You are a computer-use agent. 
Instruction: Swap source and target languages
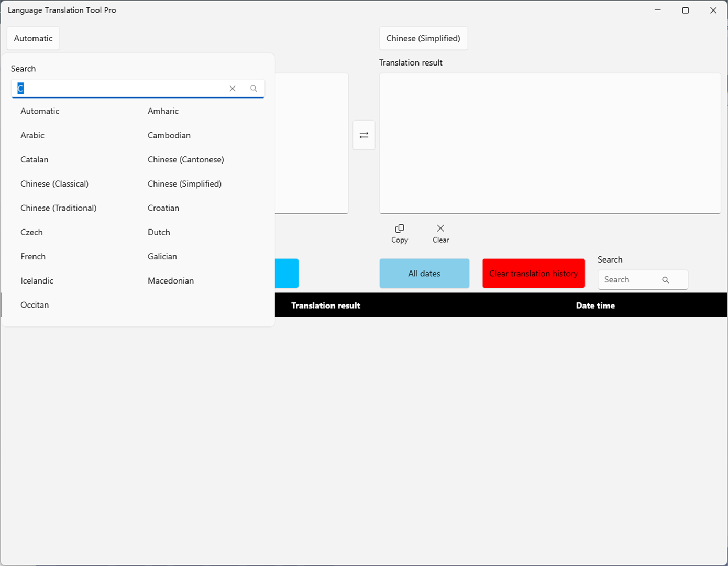[x=364, y=135]
